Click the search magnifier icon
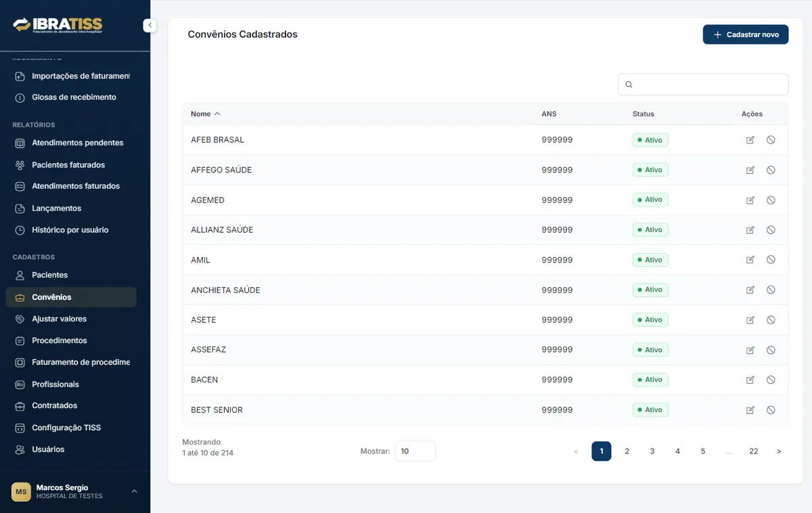812x513 pixels. pos(629,85)
